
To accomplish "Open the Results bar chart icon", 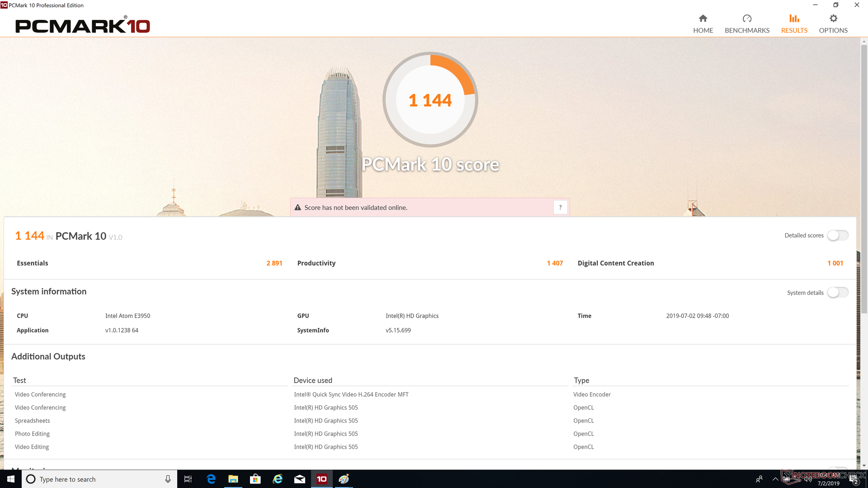I will (794, 19).
